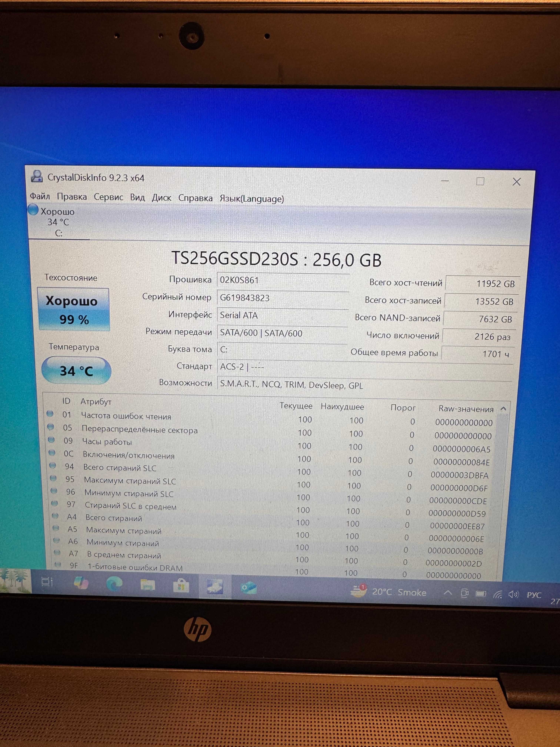Open the Правка menu

71,197
